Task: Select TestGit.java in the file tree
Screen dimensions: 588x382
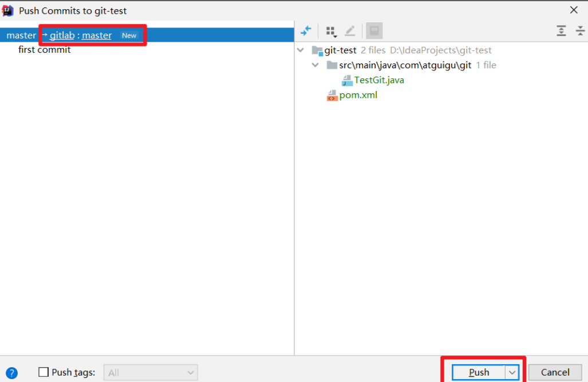Action: pyautogui.click(x=379, y=80)
